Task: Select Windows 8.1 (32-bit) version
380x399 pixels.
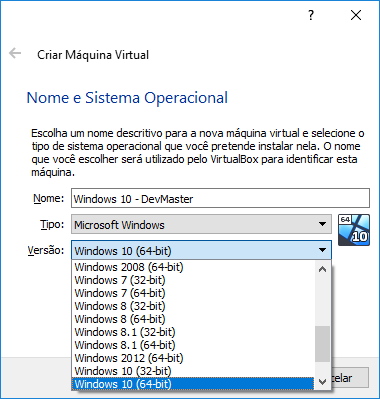Action: coord(193,332)
